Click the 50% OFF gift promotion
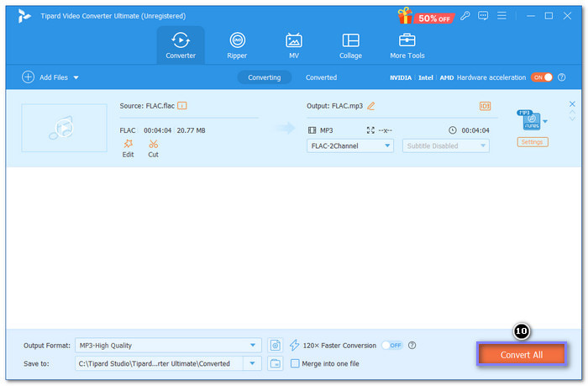The height and width of the screenshot is (386, 588). 425,17
